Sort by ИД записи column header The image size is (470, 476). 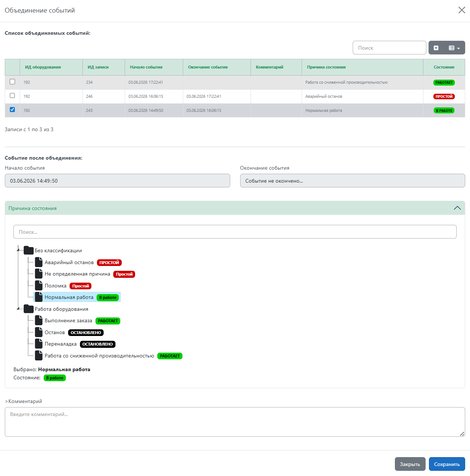[x=104, y=67]
